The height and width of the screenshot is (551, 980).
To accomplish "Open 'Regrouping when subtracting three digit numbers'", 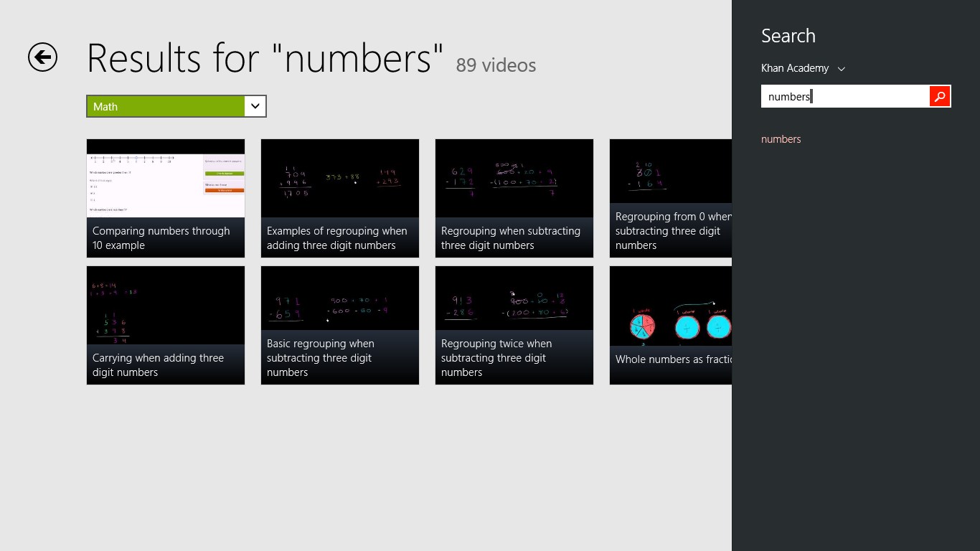I will tap(514, 198).
